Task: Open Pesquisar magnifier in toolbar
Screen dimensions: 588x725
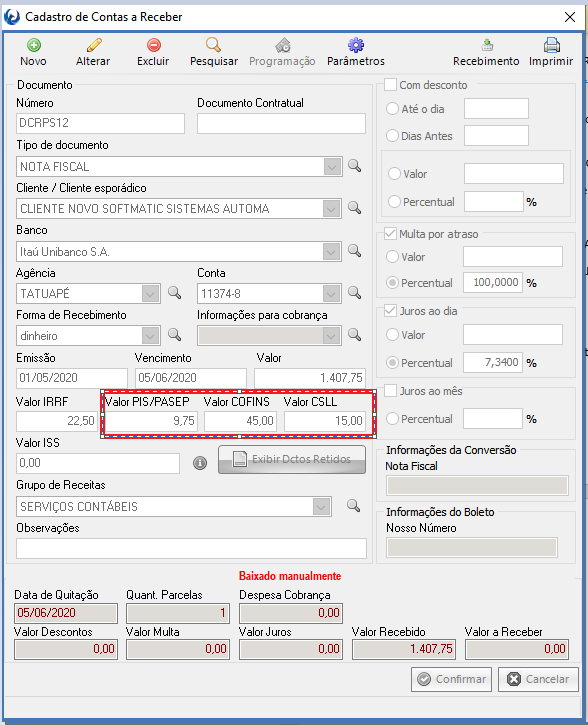Action: [x=213, y=45]
